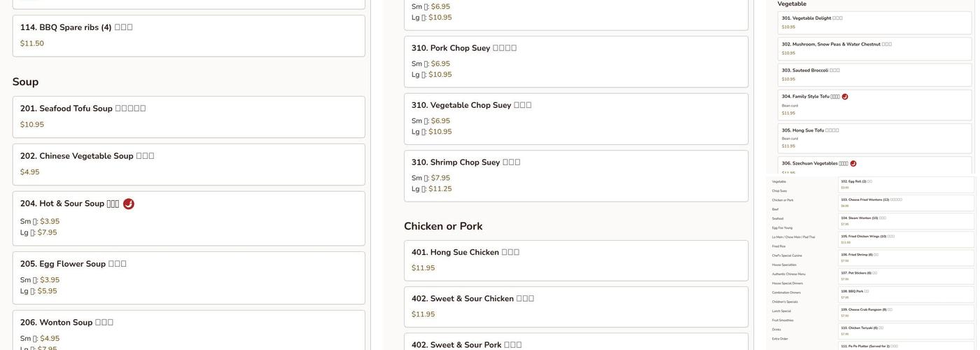Select the Lunch Special category
980x350 pixels.
pyautogui.click(x=781, y=311)
